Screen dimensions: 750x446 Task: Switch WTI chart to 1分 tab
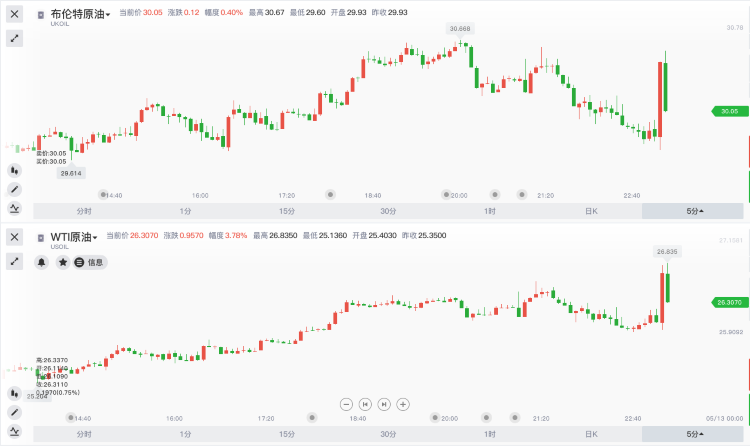(186, 434)
